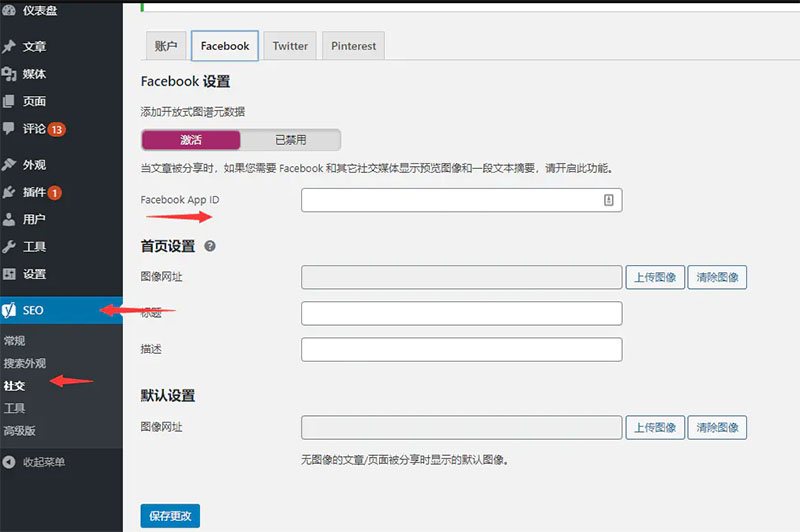Click the 收起菜单 collapse arrow icon
Screen dimensions: 800x532
[9, 462]
